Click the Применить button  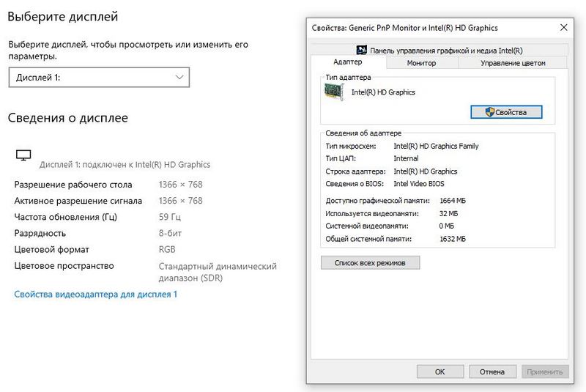[546, 371]
